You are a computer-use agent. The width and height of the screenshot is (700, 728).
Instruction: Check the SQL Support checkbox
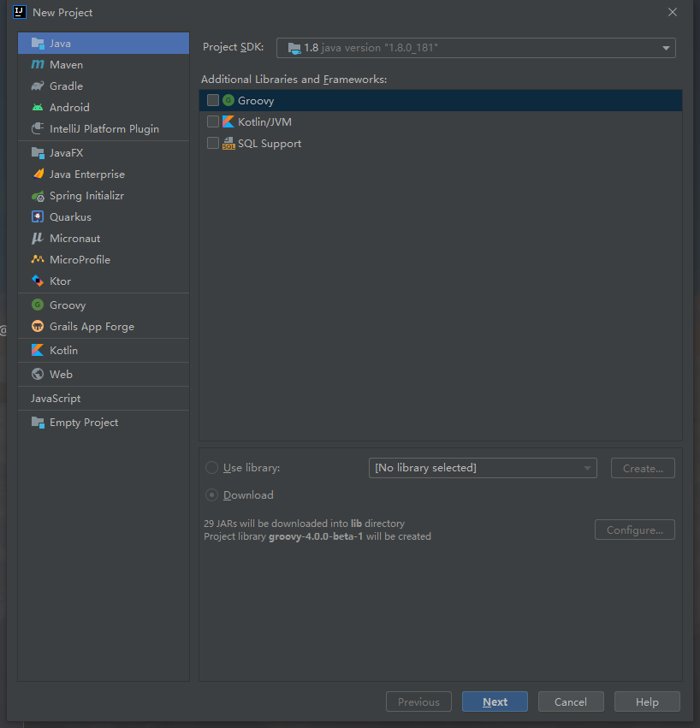[x=213, y=143]
